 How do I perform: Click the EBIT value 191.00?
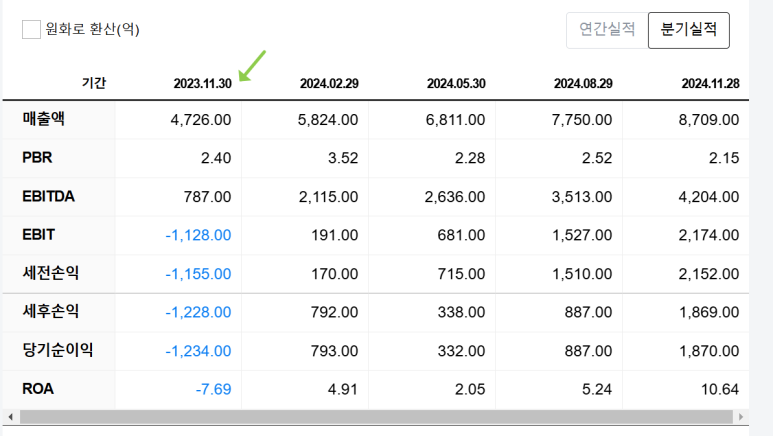(334, 235)
